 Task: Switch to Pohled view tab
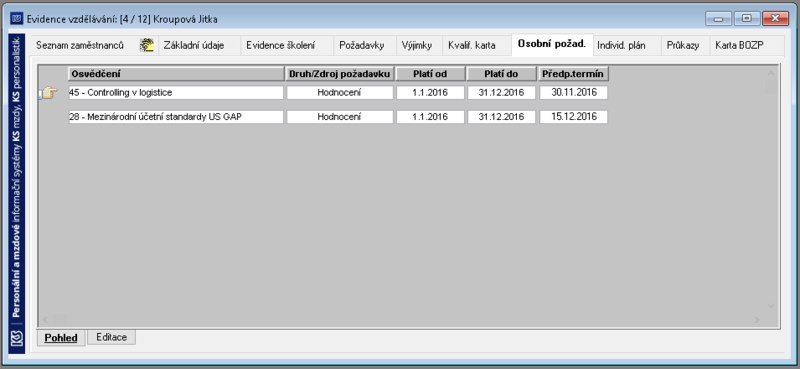pyautogui.click(x=61, y=338)
